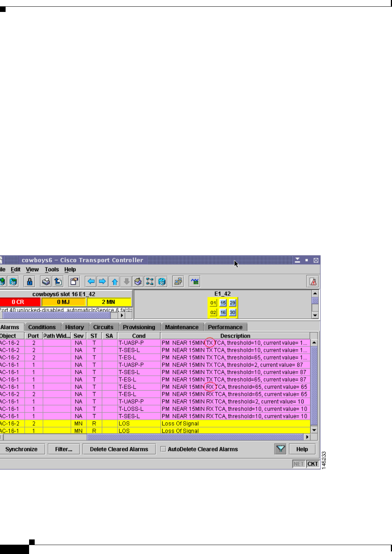Screen dimensions: 392x554
Task: Toggle the CKT status indicator
Action: point(313,464)
